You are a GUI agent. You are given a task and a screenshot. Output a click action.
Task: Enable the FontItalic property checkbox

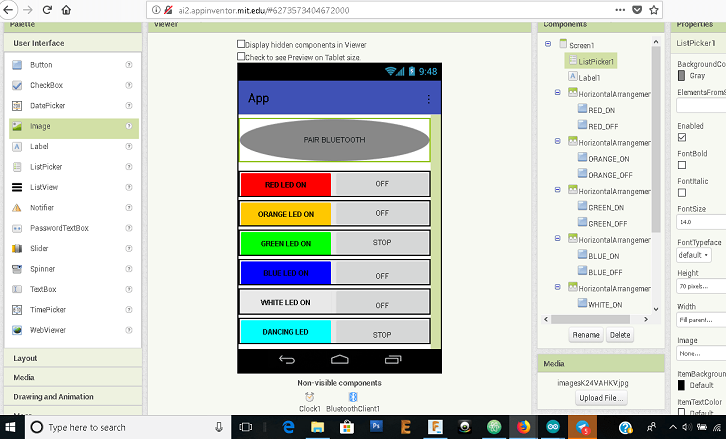pyautogui.click(x=682, y=193)
